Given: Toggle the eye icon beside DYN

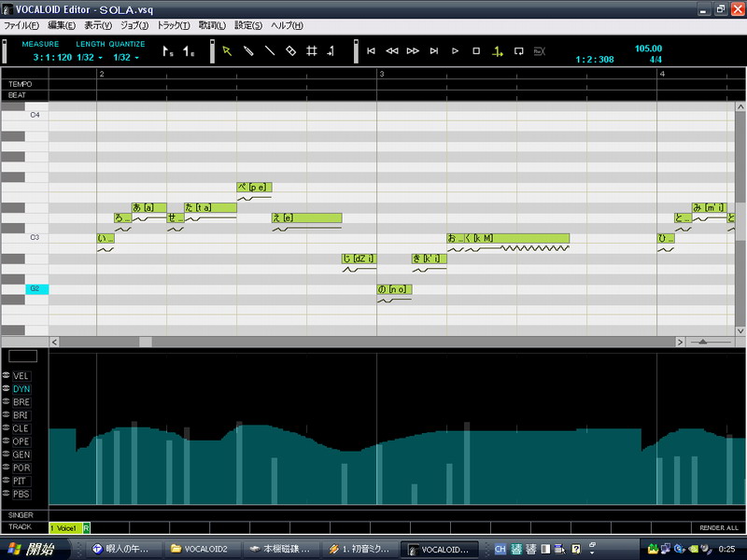Looking at the screenshot, I should point(7,388).
